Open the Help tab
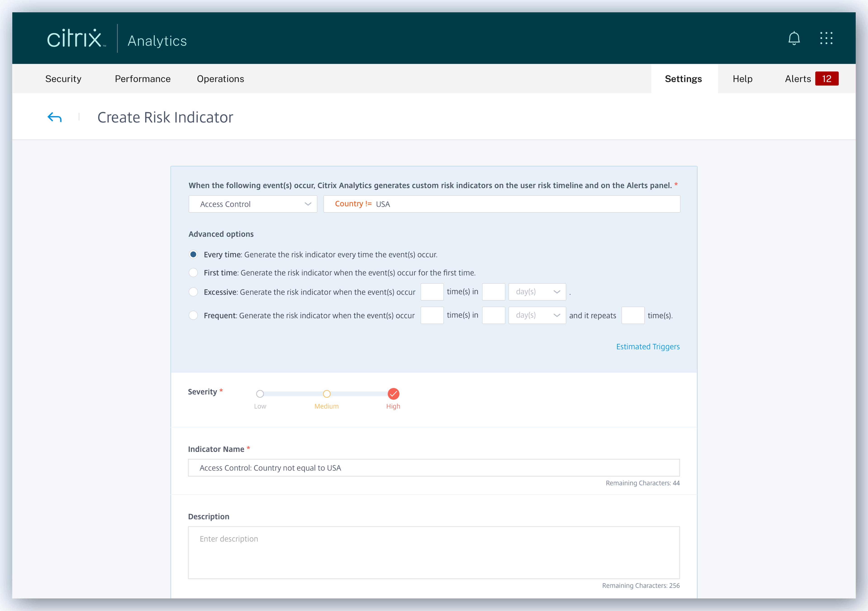 tap(742, 79)
